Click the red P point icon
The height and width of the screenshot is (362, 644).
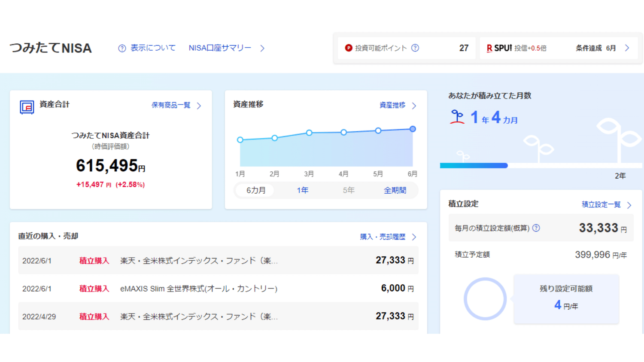coord(349,48)
